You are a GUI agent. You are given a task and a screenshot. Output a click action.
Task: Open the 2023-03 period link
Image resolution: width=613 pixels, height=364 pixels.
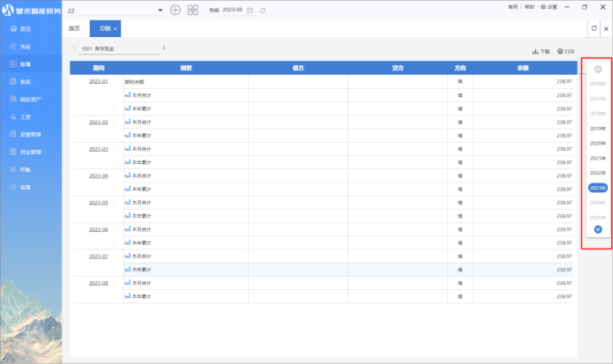[x=98, y=149]
